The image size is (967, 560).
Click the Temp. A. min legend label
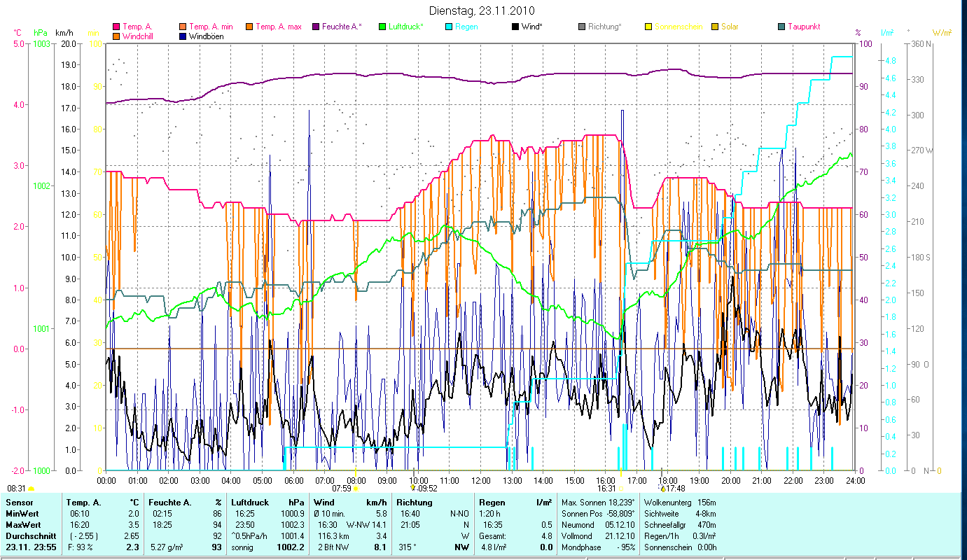point(211,27)
